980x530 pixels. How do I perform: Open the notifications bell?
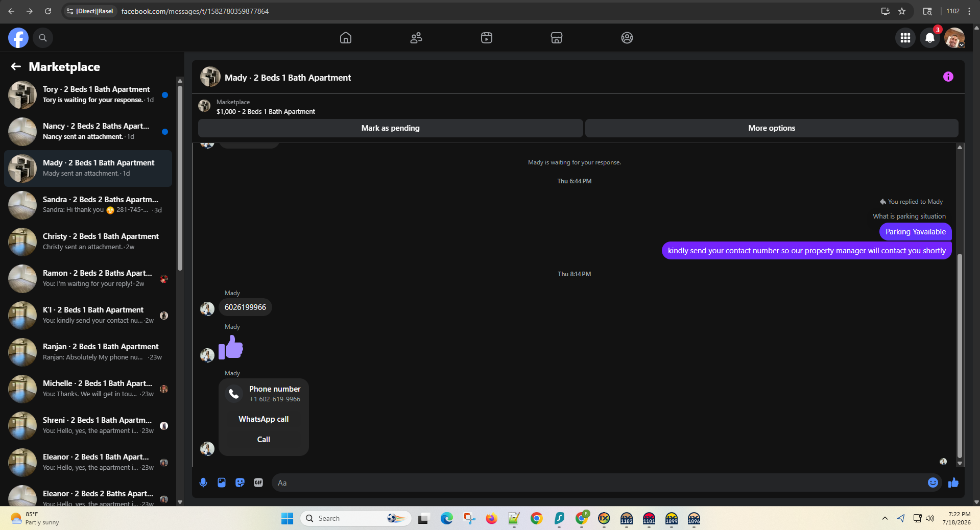point(930,38)
